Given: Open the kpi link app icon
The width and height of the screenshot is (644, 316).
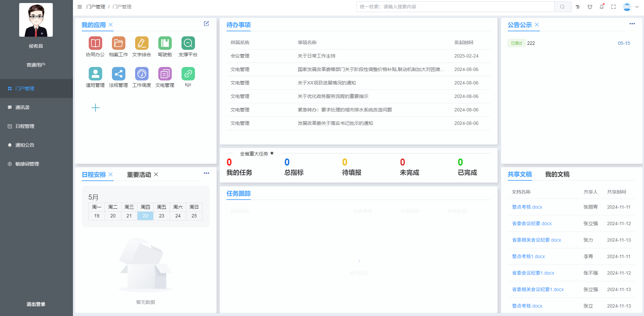Looking at the screenshot, I should tap(188, 74).
